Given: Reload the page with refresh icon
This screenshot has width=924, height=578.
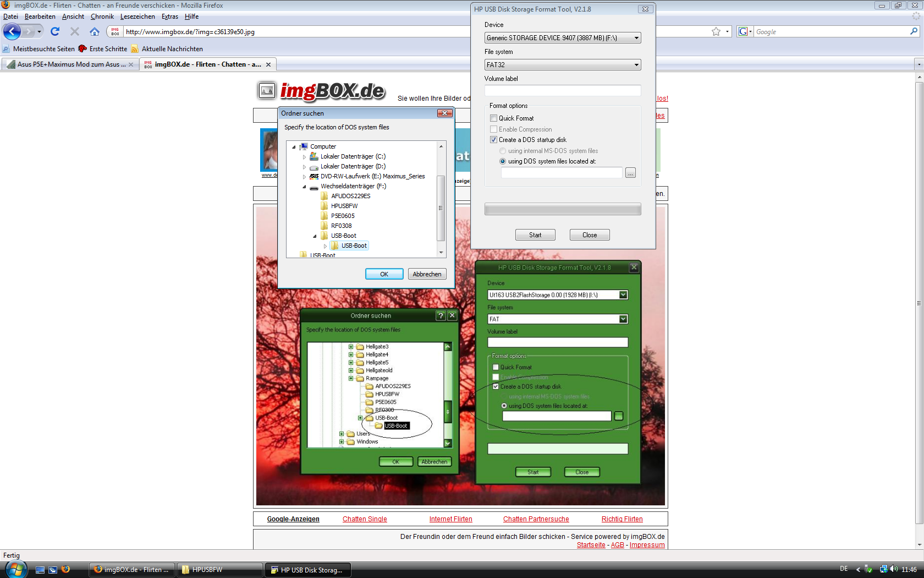Looking at the screenshot, I should (x=55, y=31).
